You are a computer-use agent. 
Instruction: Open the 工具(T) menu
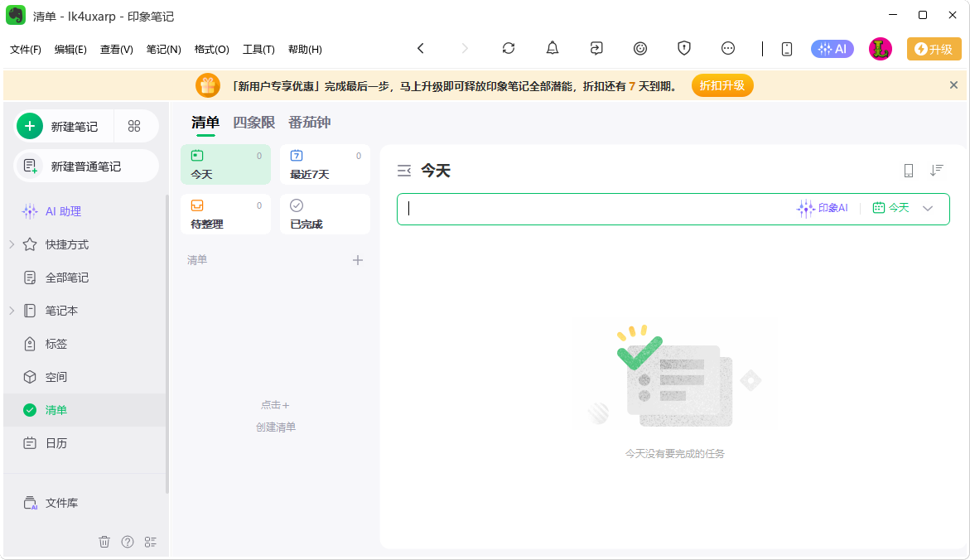tap(258, 49)
